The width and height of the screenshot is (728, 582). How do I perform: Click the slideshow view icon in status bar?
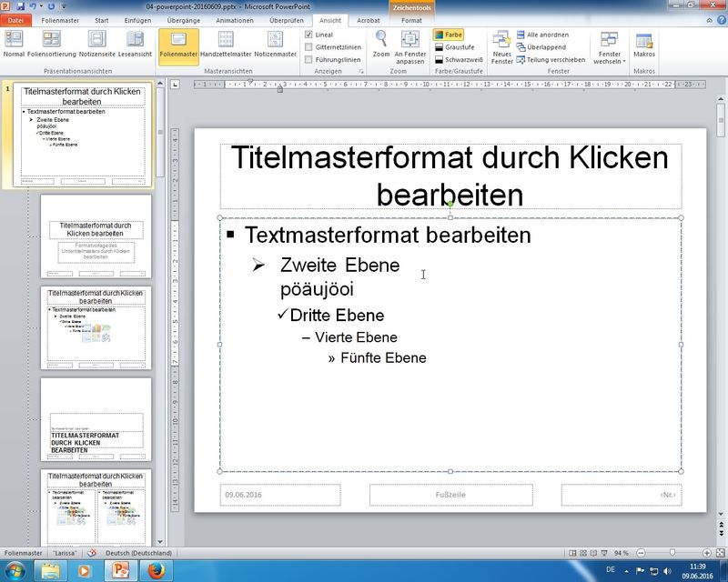(604, 553)
